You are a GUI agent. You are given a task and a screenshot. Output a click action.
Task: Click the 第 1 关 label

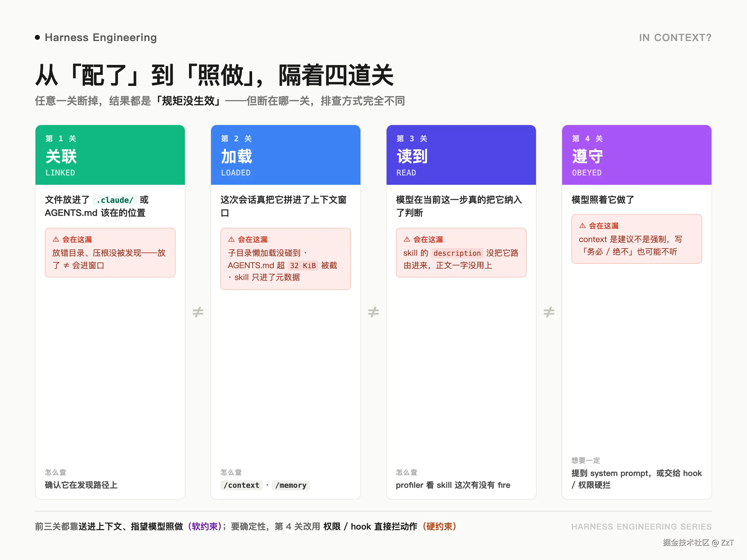(x=61, y=138)
